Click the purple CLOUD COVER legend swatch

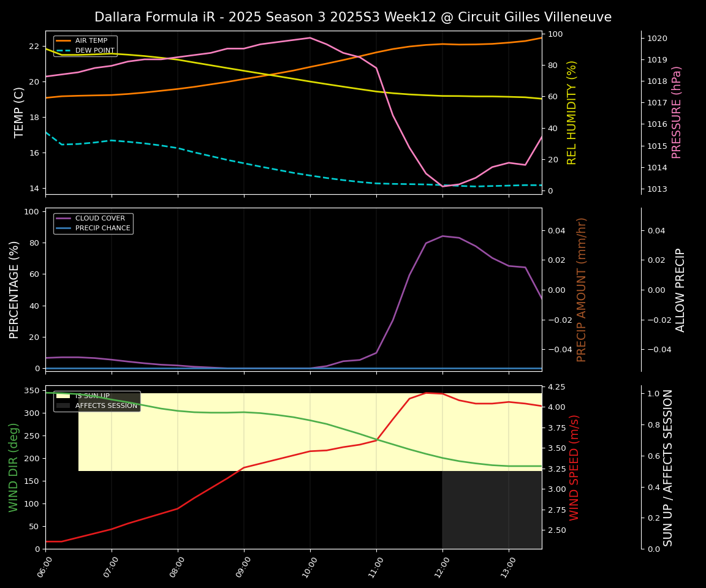click(x=64, y=218)
